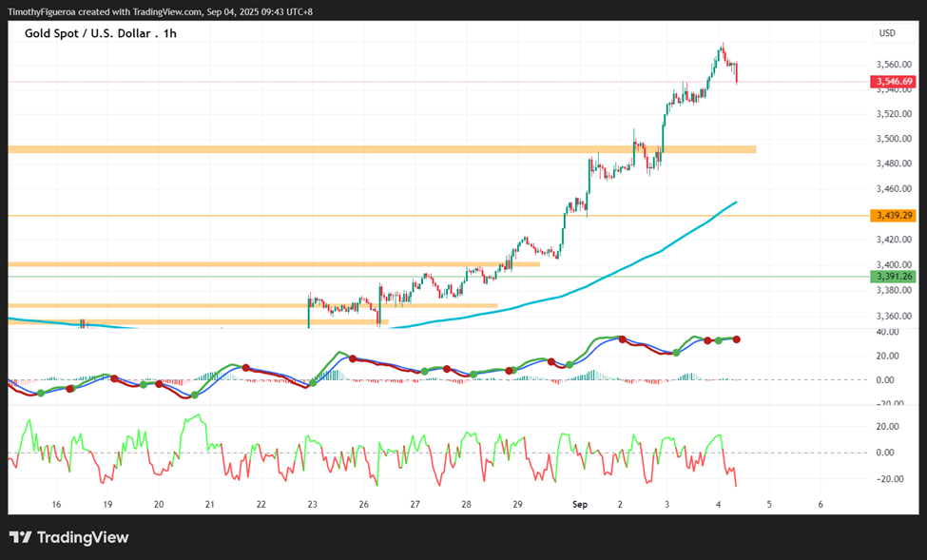
Task: Select the red 3,546.69 current price label
Action: [x=894, y=82]
